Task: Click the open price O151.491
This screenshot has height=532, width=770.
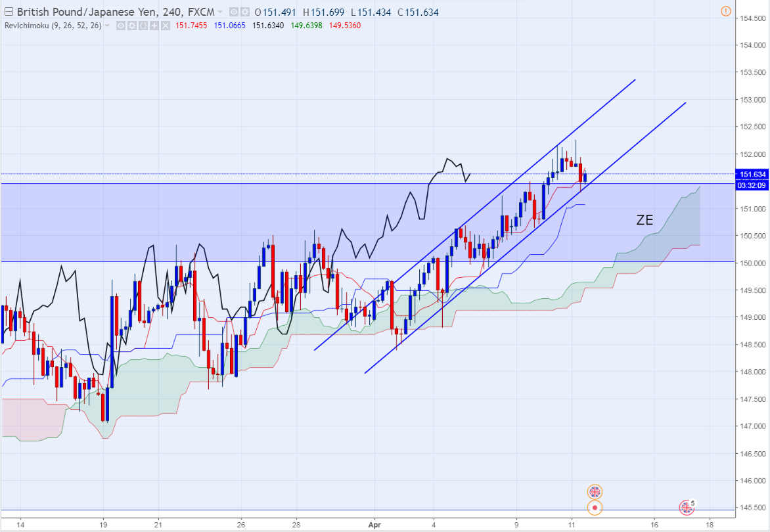Action: point(275,12)
